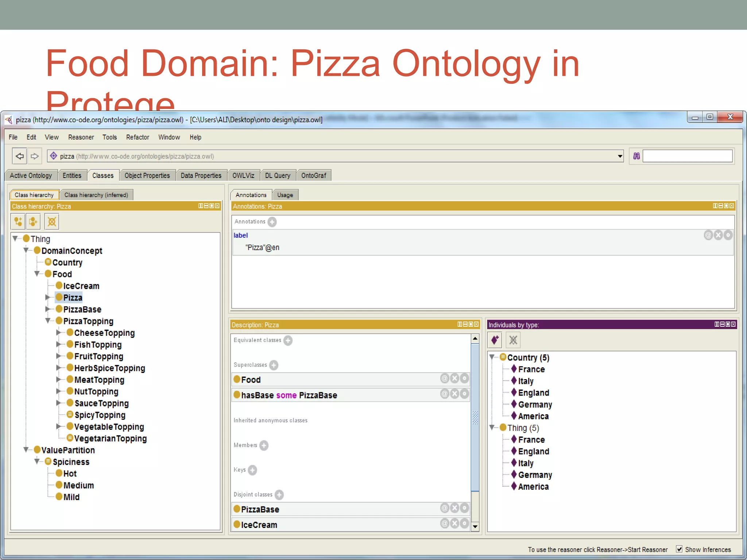Add sibling class icon in hierarchy
This screenshot has width=747, height=560.
click(x=33, y=221)
